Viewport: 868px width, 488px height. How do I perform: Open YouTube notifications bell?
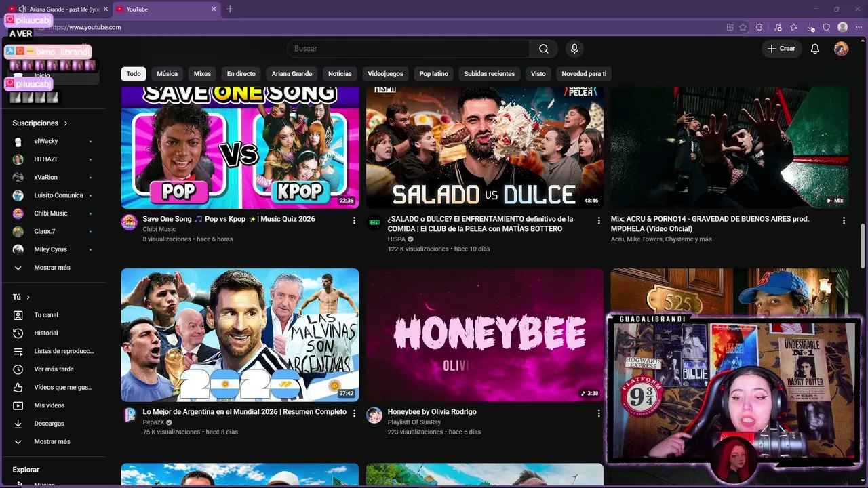point(815,49)
